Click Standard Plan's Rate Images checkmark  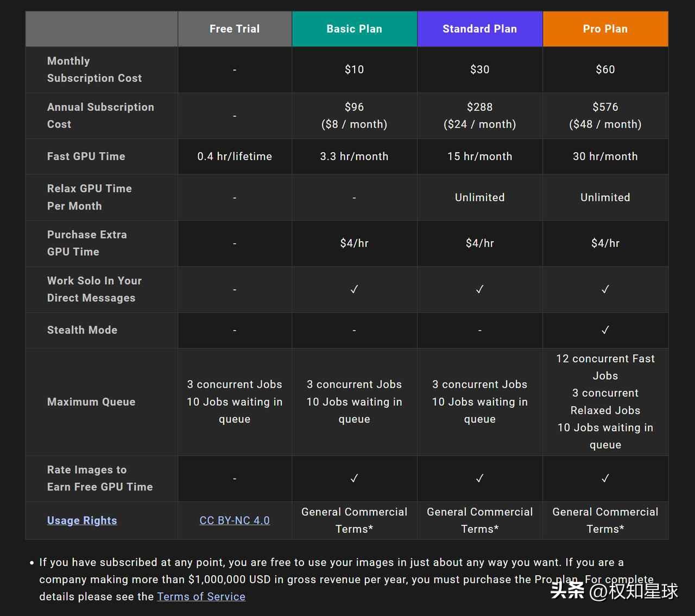[x=479, y=479]
